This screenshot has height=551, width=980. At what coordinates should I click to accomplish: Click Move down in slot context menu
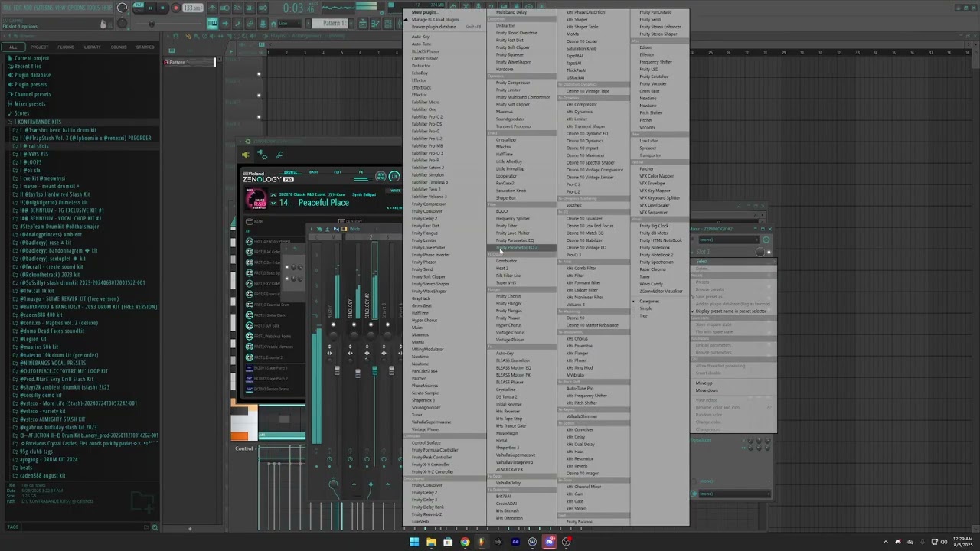click(x=707, y=390)
